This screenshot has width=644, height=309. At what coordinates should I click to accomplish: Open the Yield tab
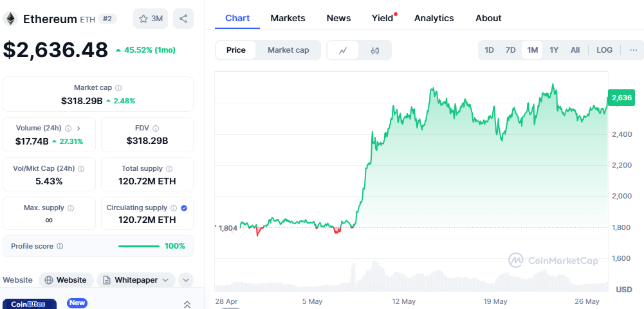tap(382, 18)
